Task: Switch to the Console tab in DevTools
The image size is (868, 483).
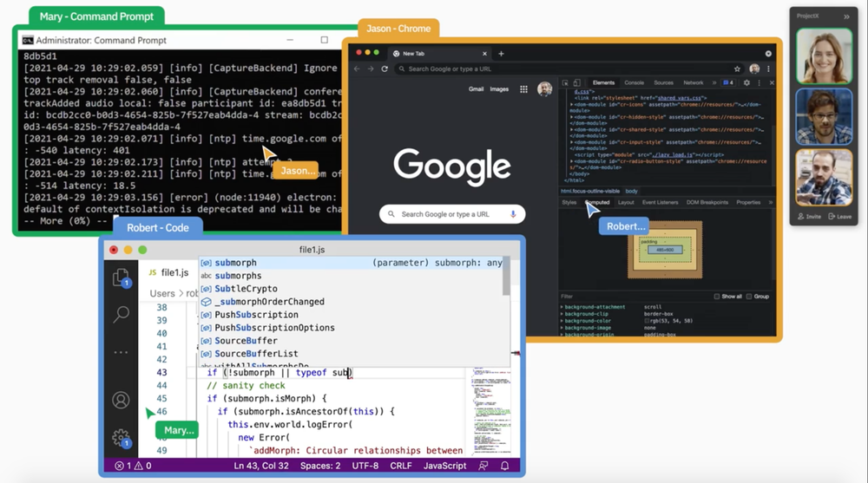Action: point(634,82)
